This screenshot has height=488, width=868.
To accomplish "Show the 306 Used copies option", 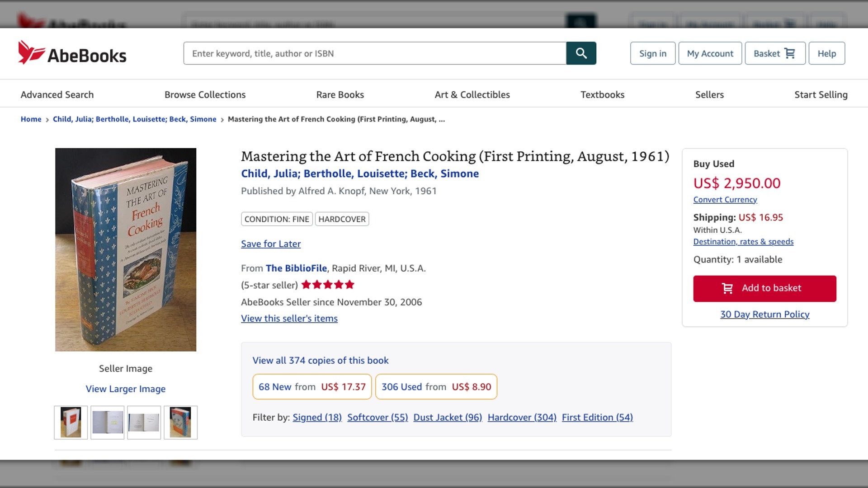I will [x=436, y=387].
